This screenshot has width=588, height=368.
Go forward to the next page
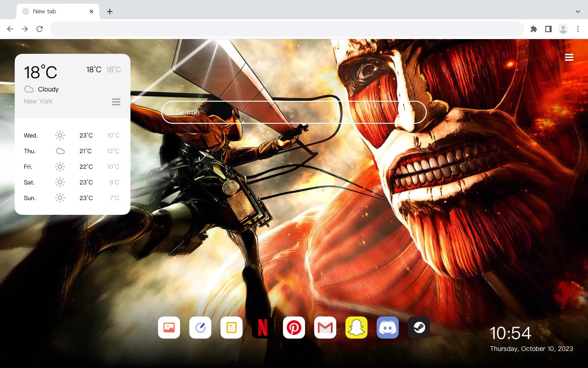click(25, 29)
